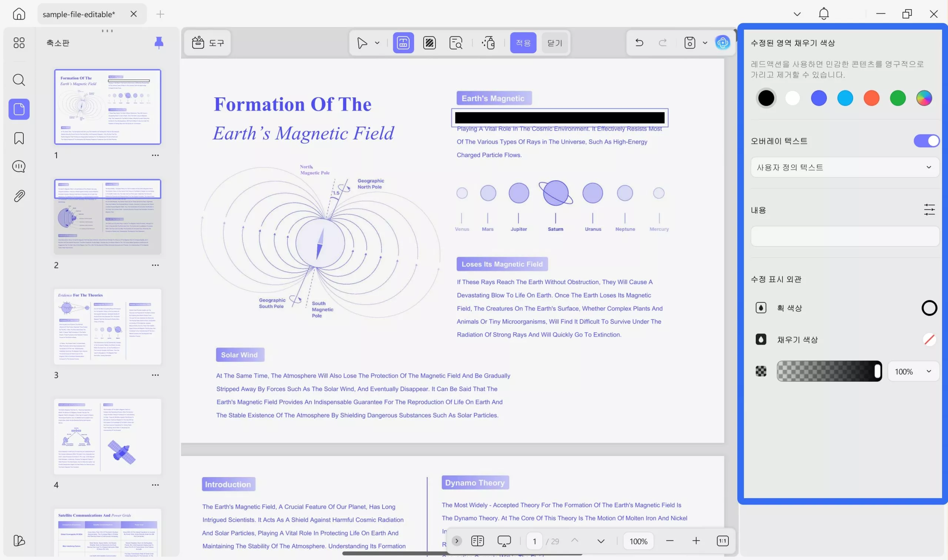This screenshot has height=560, width=948.
Task: Click the 적용 apply button
Action: 523,43
